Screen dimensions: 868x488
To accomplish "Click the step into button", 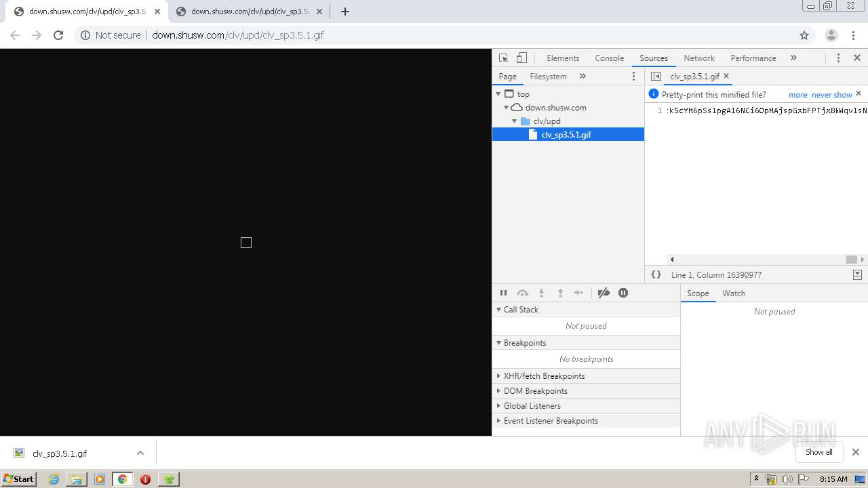I will (x=541, y=293).
